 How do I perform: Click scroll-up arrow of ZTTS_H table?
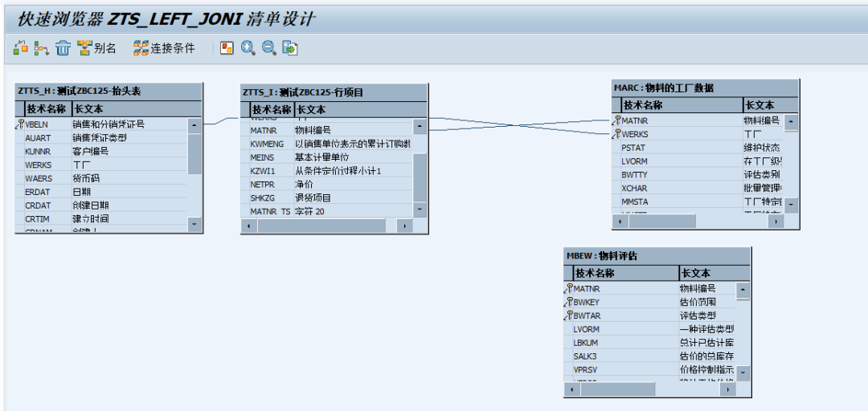coord(194,125)
